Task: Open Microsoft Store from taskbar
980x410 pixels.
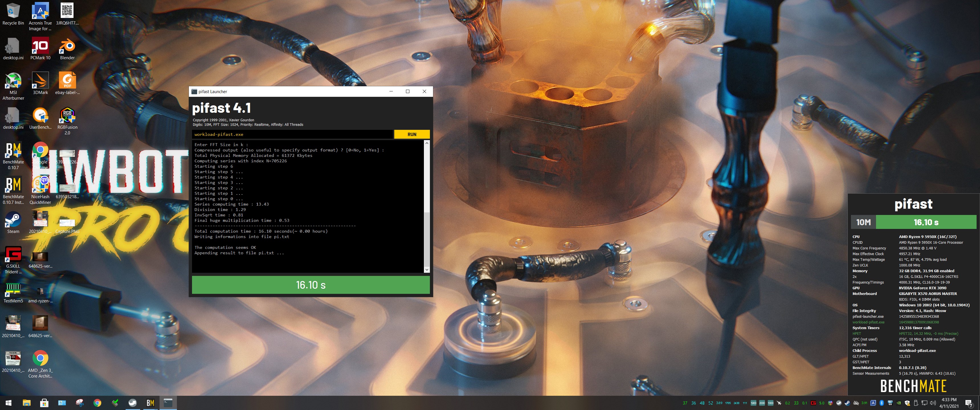Action: 44,403
